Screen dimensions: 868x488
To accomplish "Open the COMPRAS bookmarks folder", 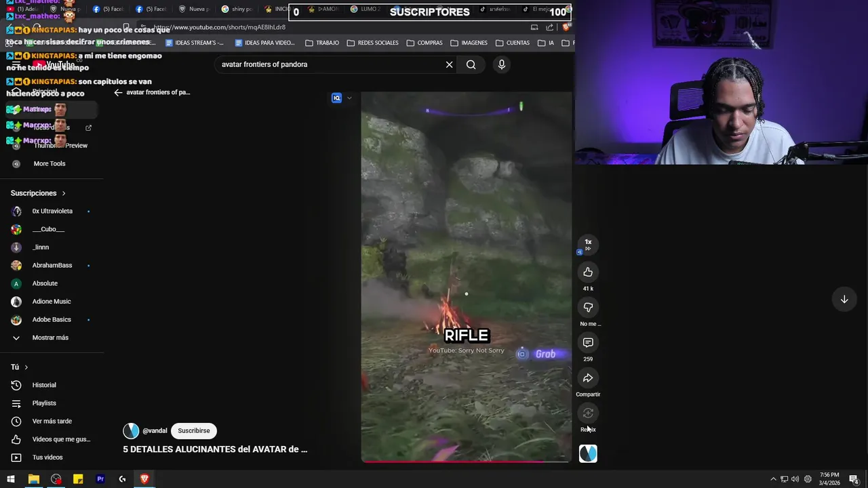I will pyautogui.click(x=425, y=43).
